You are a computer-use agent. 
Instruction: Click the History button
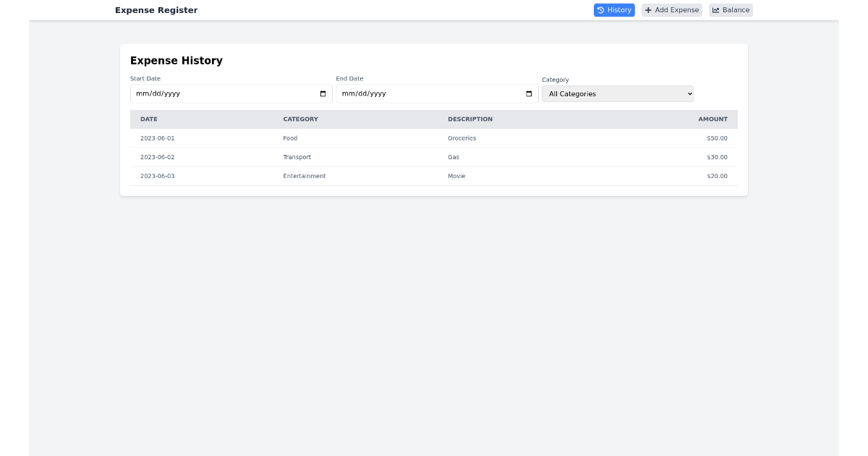[614, 9]
